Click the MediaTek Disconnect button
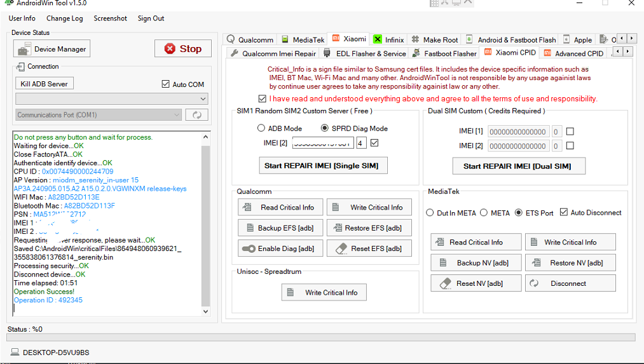 (x=570, y=283)
